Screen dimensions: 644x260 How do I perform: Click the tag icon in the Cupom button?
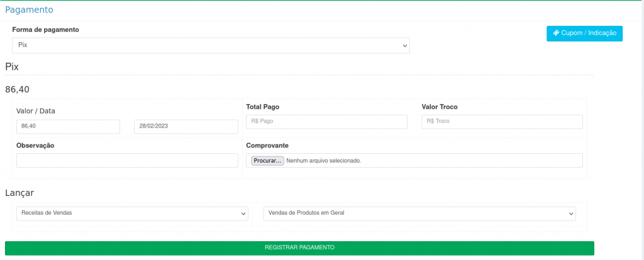tap(556, 33)
